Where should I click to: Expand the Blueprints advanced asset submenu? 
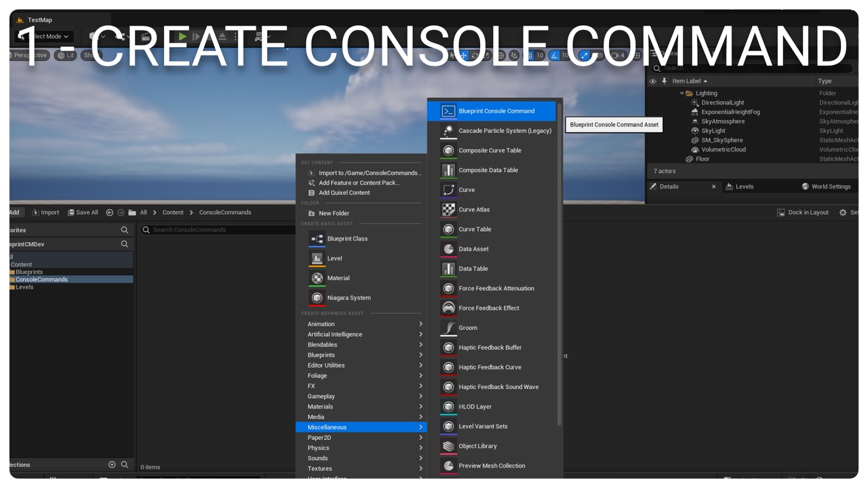pos(365,355)
